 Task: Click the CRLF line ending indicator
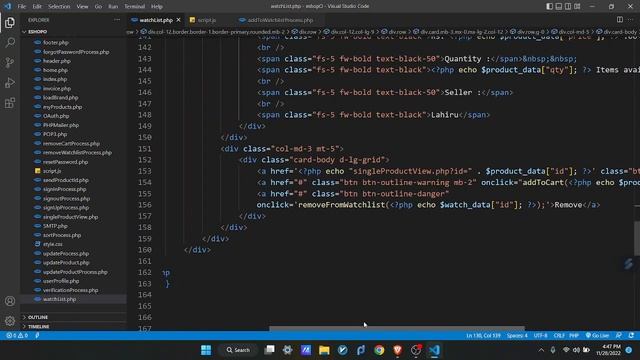[559, 336]
